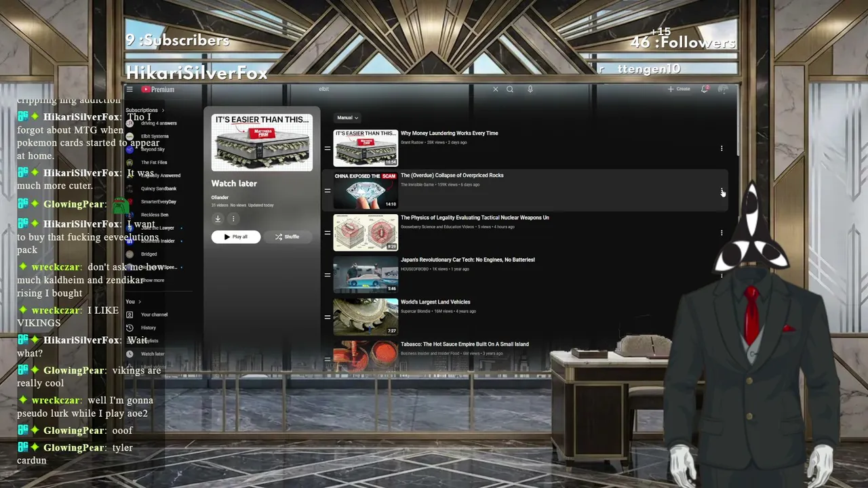Screen dimensions: 868x488
Task: Grab the drag handle for Why Money Laundering video
Action: (x=328, y=148)
